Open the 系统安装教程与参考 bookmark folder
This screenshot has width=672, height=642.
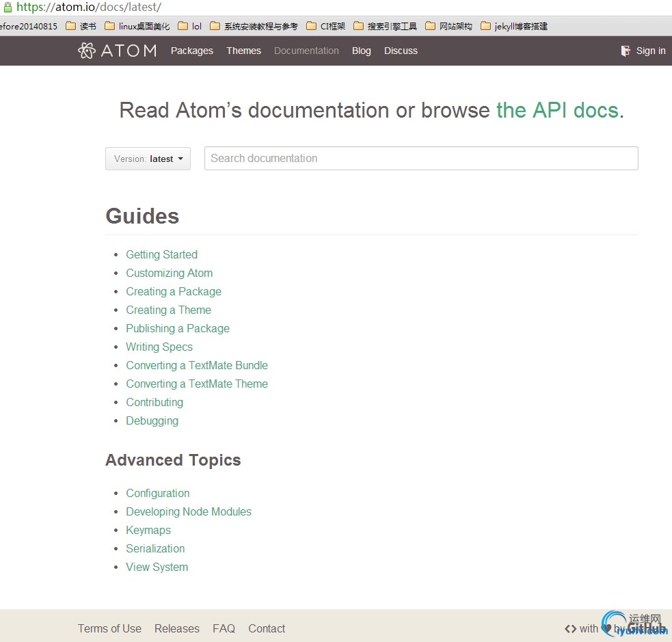[x=254, y=26]
